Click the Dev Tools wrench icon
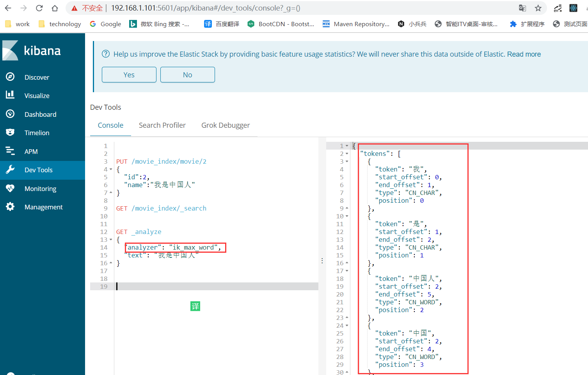The width and height of the screenshot is (588, 375). click(10, 170)
